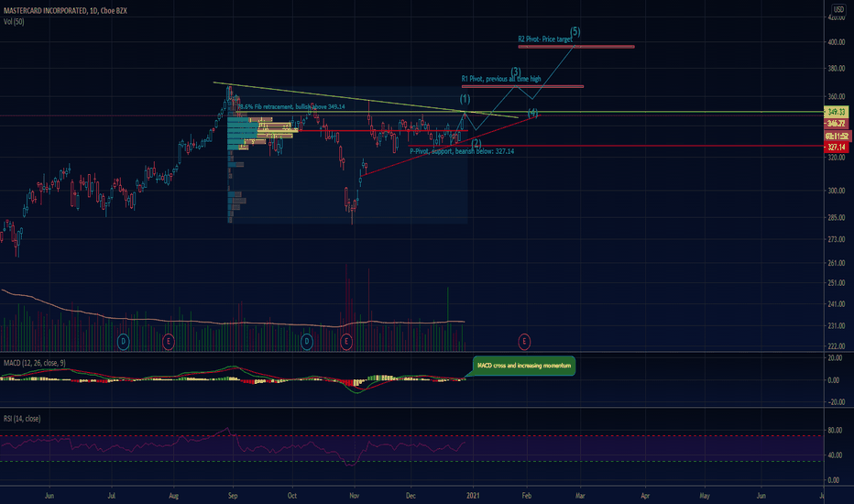The image size is (854, 504).
Task: Click the Nov label on time axis
Action: click(x=355, y=496)
